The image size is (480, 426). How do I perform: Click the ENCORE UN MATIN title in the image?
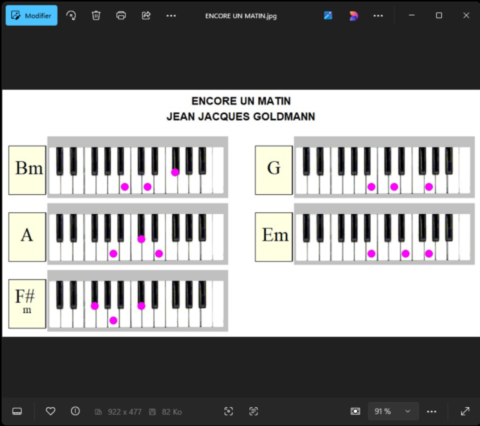coord(241,101)
